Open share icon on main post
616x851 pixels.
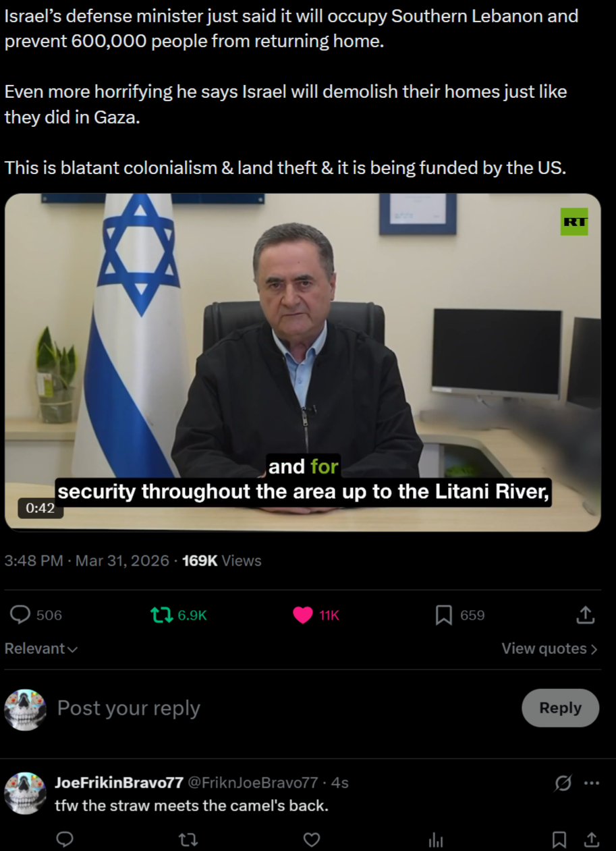tap(585, 615)
